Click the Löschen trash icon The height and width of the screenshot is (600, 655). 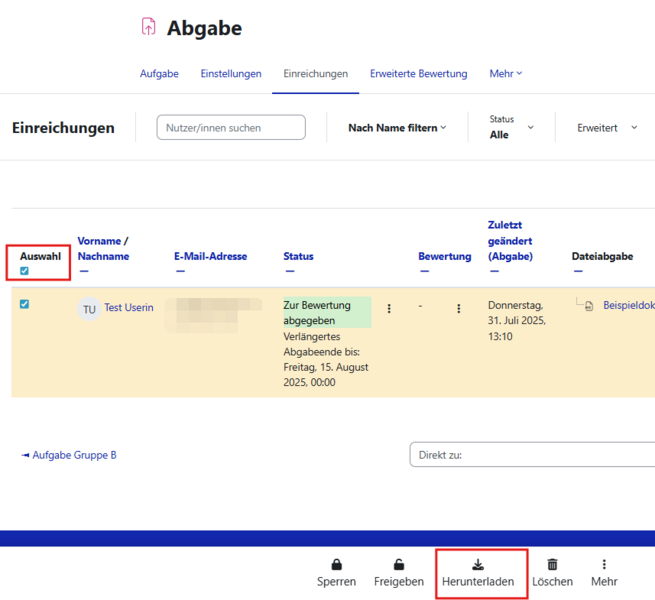tap(552, 565)
